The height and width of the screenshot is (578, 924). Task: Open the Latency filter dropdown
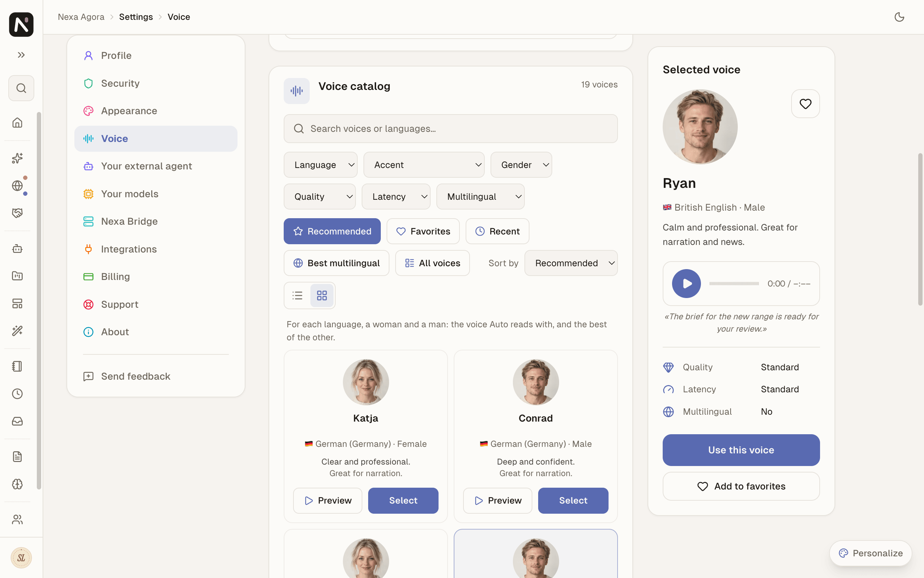(396, 197)
